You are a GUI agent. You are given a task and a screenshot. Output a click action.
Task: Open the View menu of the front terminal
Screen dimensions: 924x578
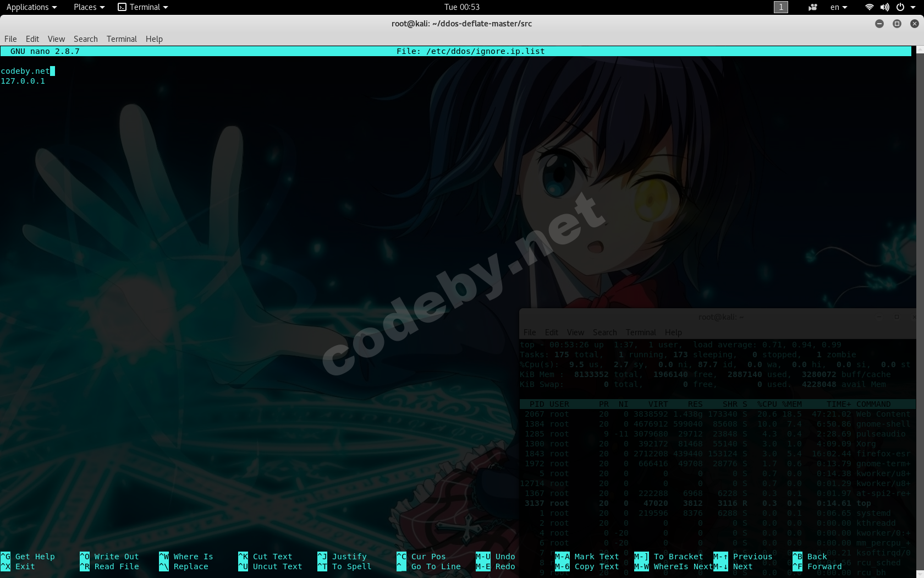tap(56, 39)
